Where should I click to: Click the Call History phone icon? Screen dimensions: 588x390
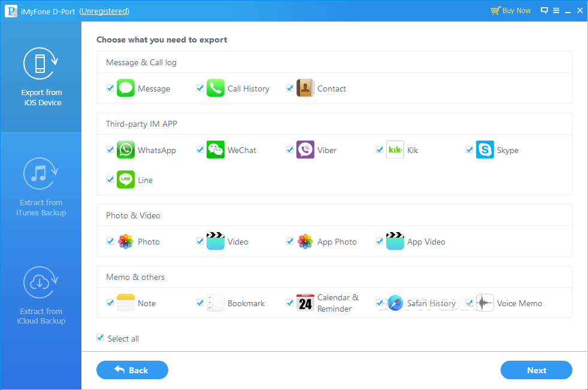pos(215,89)
